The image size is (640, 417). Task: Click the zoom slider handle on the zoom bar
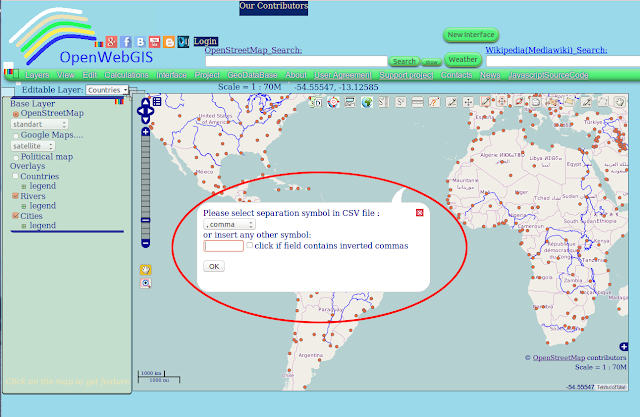(x=146, y=220)
